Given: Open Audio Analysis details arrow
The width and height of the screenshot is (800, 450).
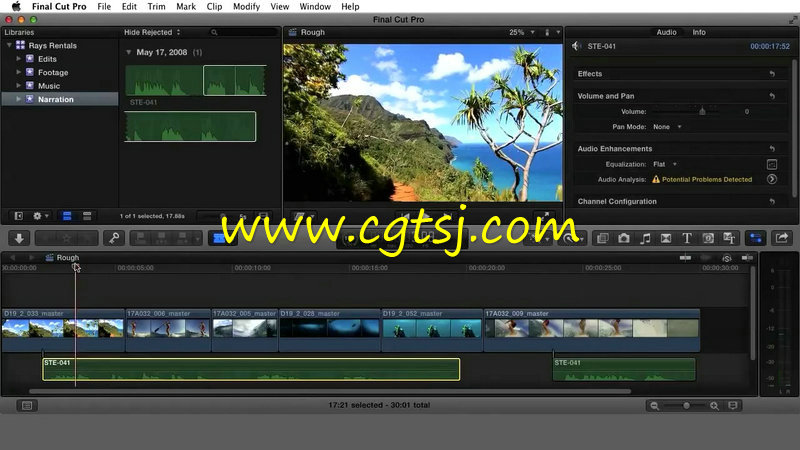Looking at the screenshot, I should point(771,179).
